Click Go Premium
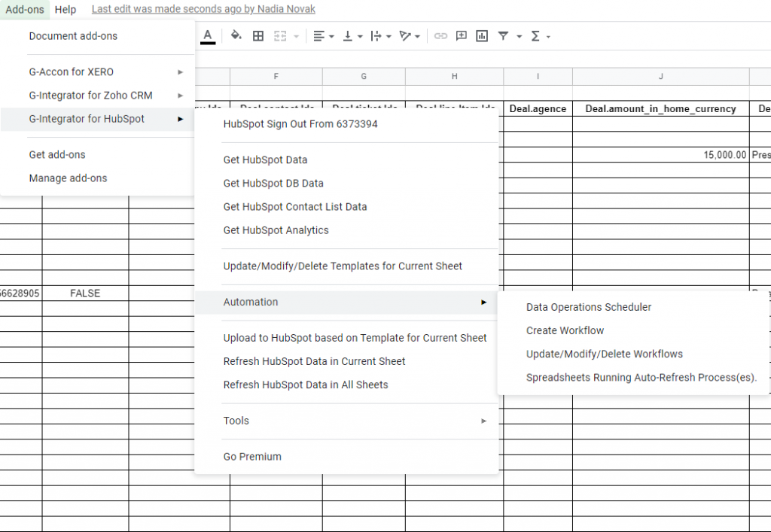771x532 pixels. (x=346, y=457)
